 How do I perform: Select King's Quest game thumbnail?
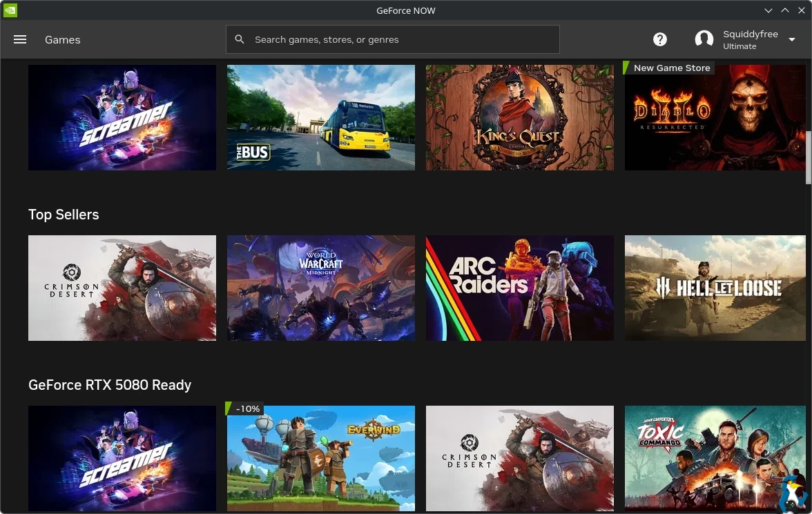tap(520, 117)
